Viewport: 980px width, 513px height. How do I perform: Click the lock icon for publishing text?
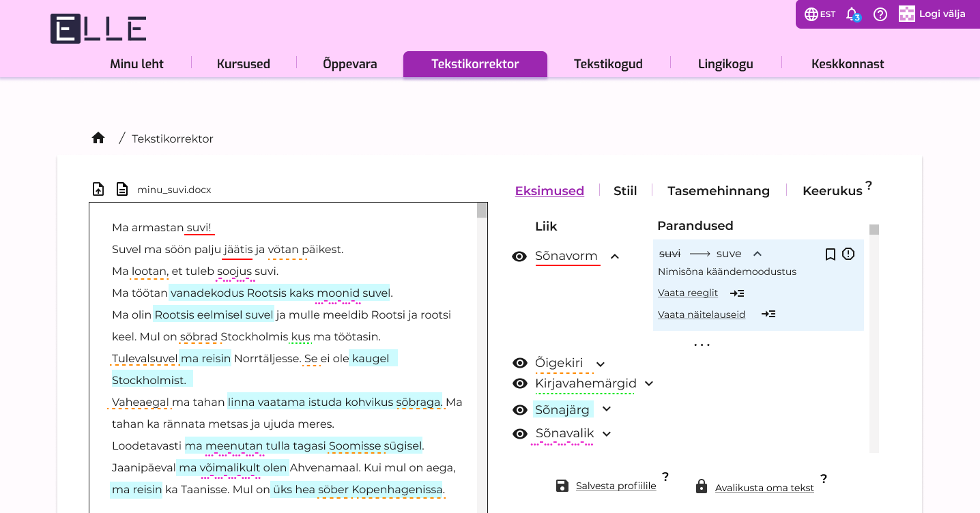coord(702,486)
